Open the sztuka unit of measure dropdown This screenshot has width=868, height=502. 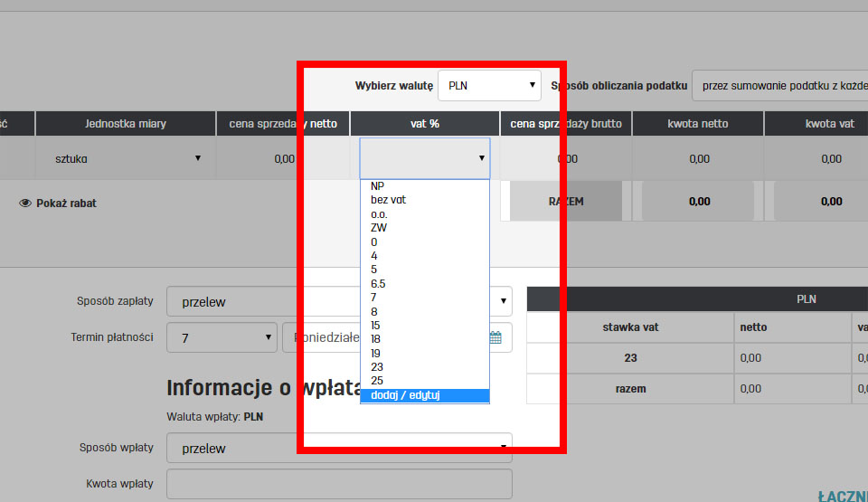point(127,158)
